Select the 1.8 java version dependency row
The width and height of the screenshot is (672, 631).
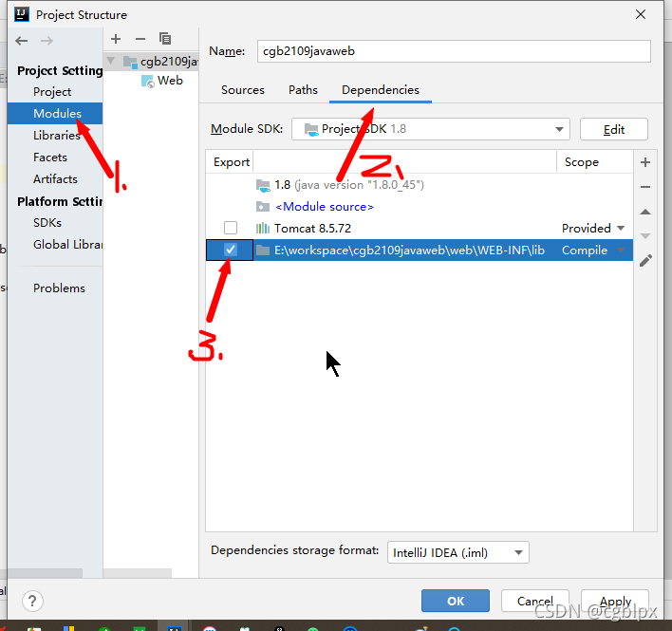[x=420, y=185]
